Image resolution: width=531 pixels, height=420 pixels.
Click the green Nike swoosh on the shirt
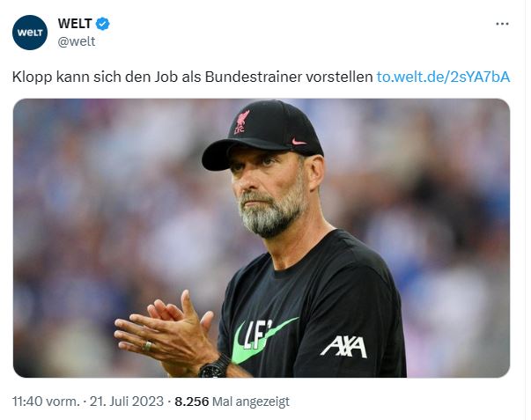[257, 341]
